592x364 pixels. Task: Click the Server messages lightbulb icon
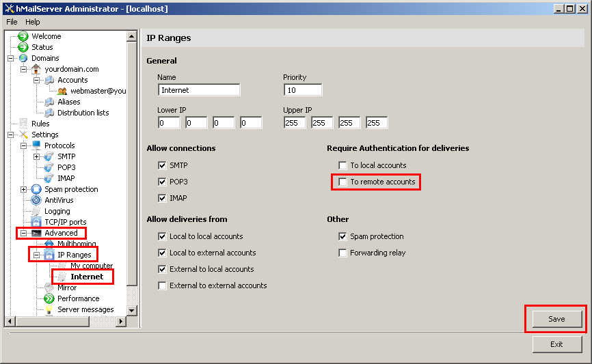point(49,309)
